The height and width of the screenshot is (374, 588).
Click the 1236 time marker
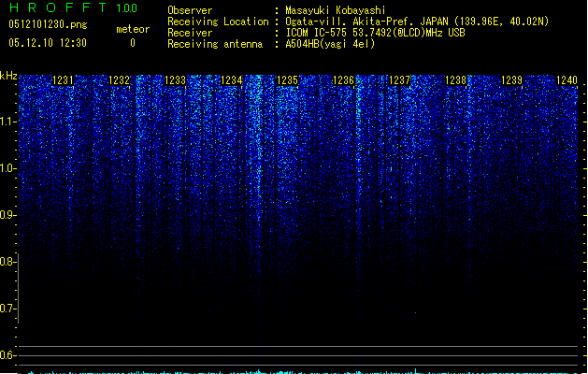pos(343,80)
